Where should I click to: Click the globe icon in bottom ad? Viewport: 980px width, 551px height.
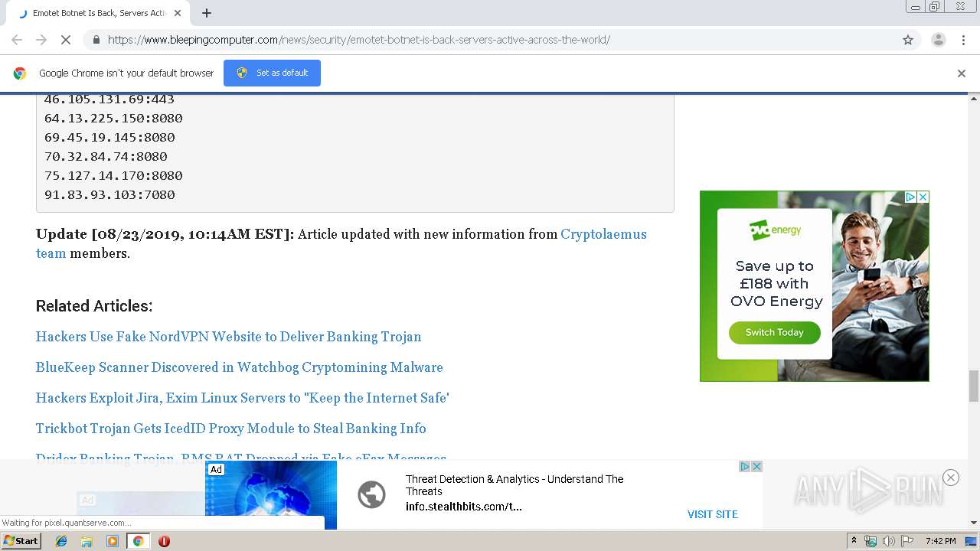pyautogui.click(x=371, y=494)
